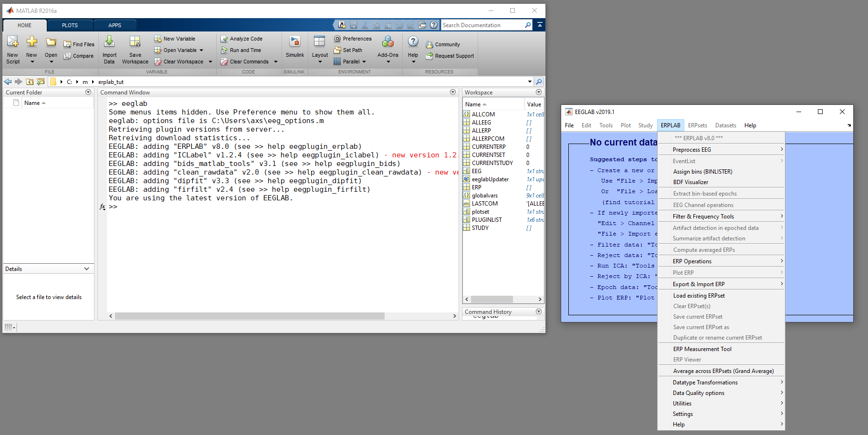Click the back arrow in address bar
Viewport: 868px width, 435px height.
point(8,82)
